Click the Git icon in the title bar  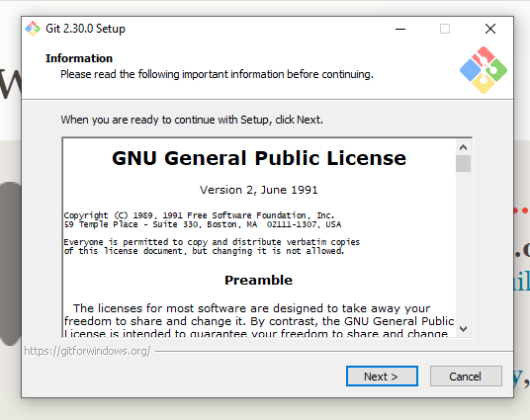click(33, 29)
